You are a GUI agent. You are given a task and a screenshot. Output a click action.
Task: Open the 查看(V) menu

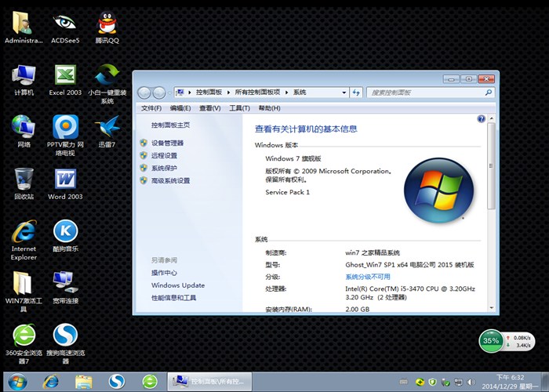209,108
